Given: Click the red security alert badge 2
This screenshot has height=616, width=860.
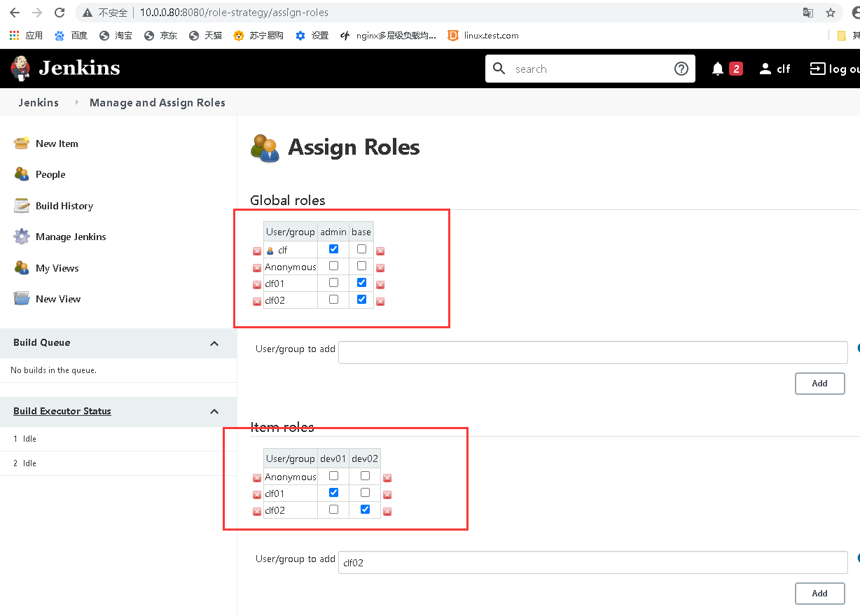Looking at the screenshot, I should [736, 69].
